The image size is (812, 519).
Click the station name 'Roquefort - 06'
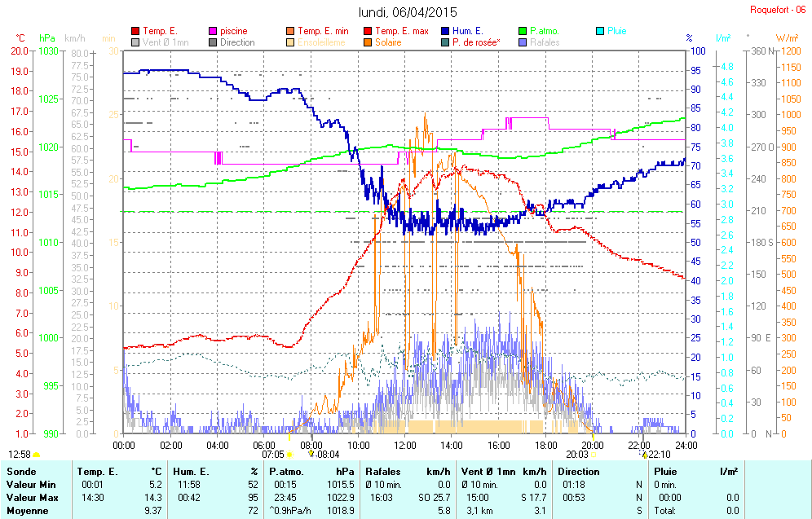click(x=778, y=10)
